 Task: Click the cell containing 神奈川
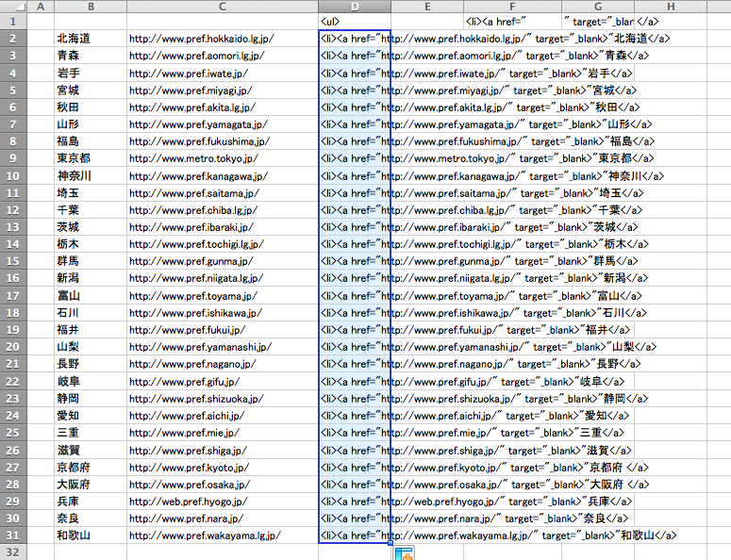[x=91, y=175]
